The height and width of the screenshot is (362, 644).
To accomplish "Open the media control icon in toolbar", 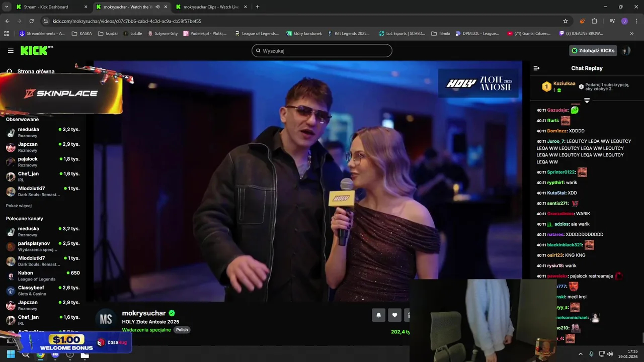I will click(612, 21).
